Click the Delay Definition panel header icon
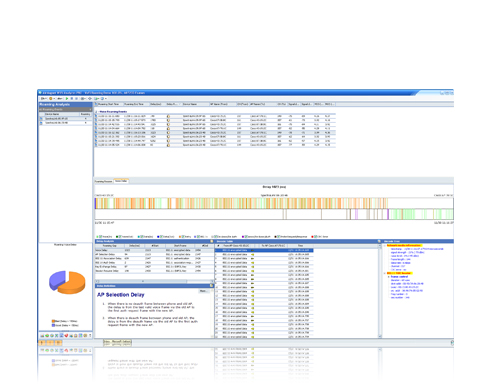 pos(211,286)
